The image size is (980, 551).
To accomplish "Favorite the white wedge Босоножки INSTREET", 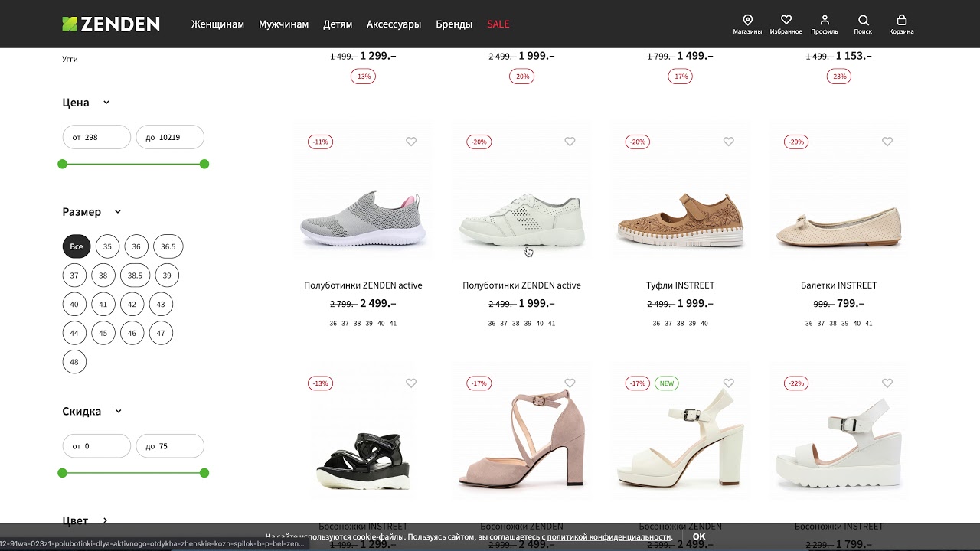I will pos(887,383).
